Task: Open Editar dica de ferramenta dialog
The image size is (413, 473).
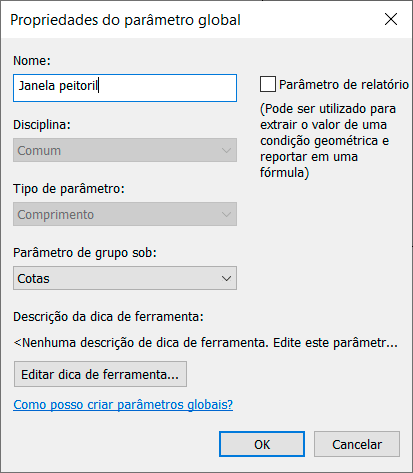Action: coord(100,374)
